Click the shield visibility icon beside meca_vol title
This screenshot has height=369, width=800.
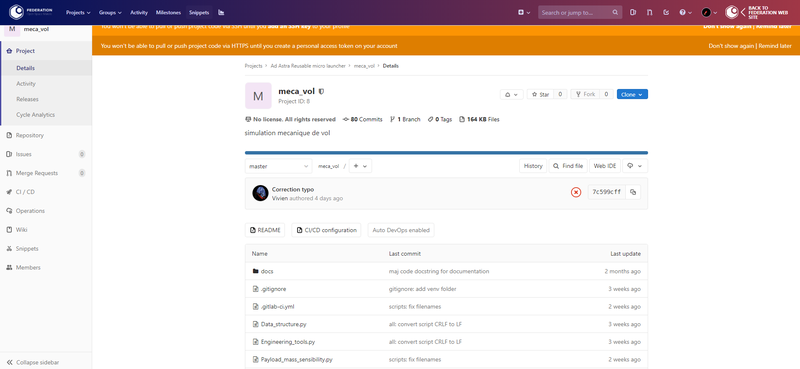pos(321,92)
